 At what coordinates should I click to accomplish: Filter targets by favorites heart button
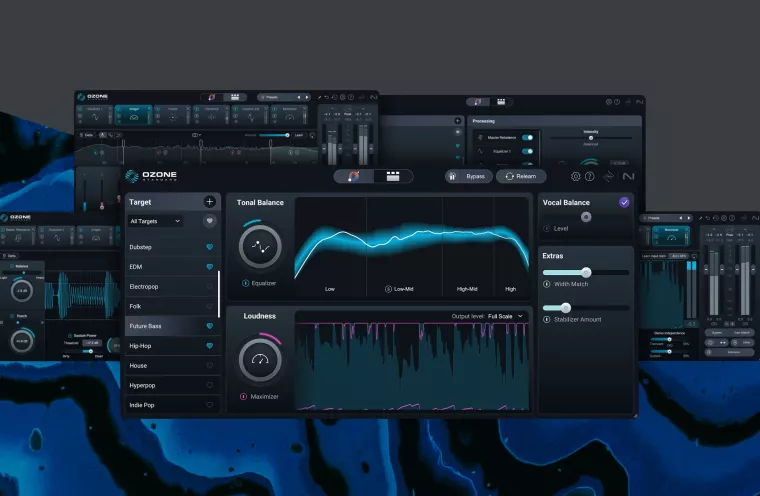(x=209, y=221)
